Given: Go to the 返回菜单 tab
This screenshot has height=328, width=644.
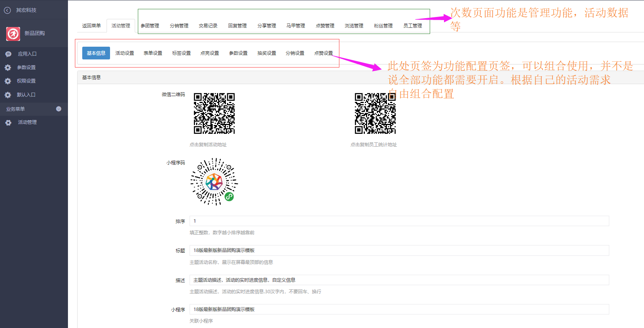Looking at the screenshot, I should coord(92,26).
